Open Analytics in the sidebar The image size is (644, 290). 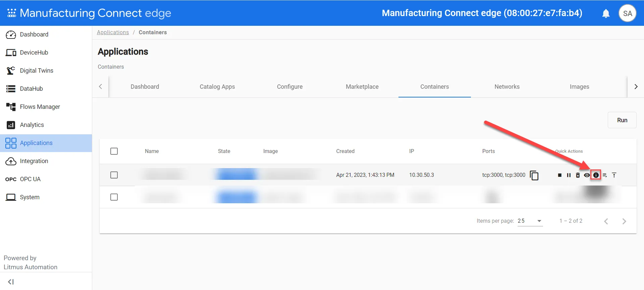pyautogui.click(x=46, y=125)
